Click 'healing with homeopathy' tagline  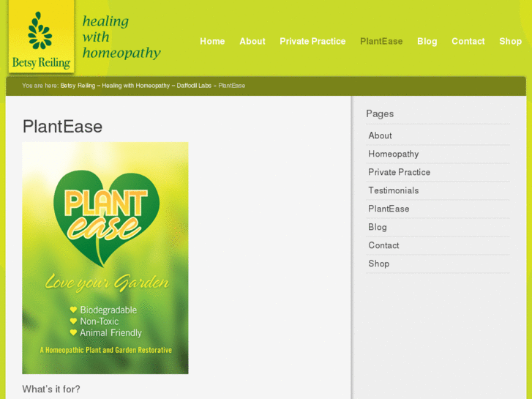pyautogui.click(x=121, y=37)
